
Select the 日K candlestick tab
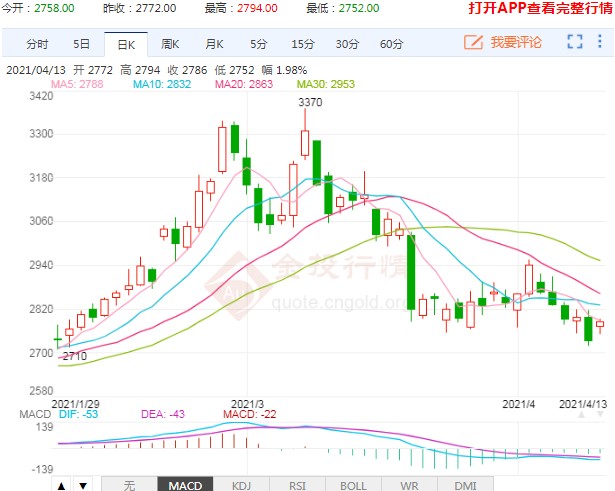(126, 45)
